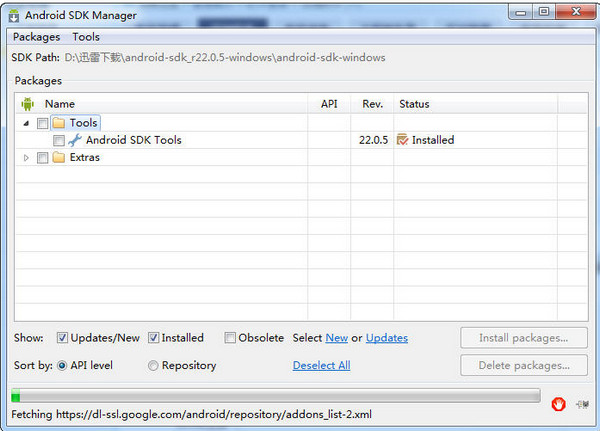Viewport: 600px width, 431px height.
Task: Expand the Extras tree node
Action: point(26,157)
